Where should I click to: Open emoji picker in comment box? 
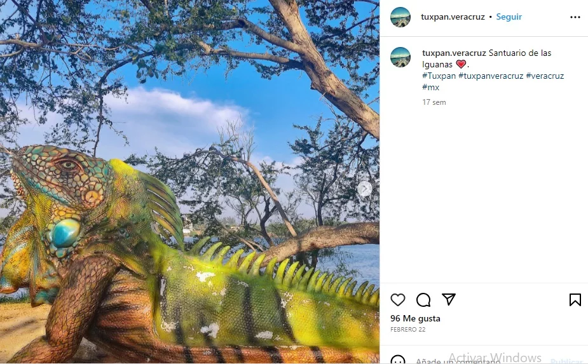[398, 360]
